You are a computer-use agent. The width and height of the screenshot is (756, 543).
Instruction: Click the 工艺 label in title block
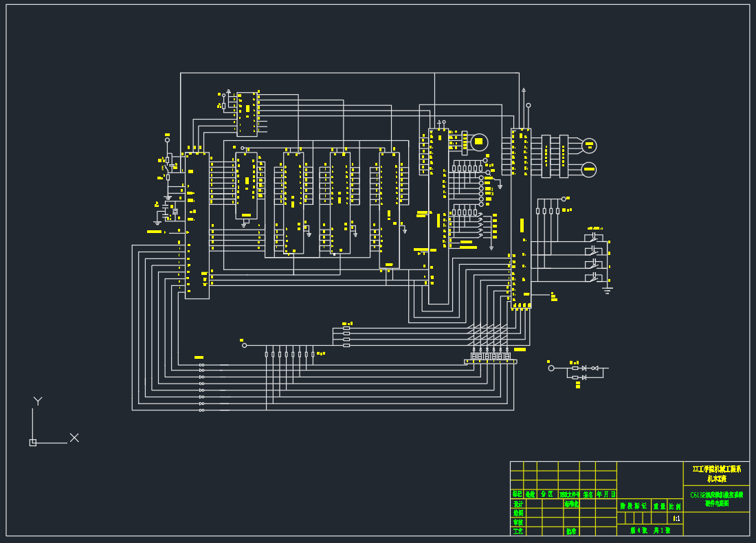518,531
